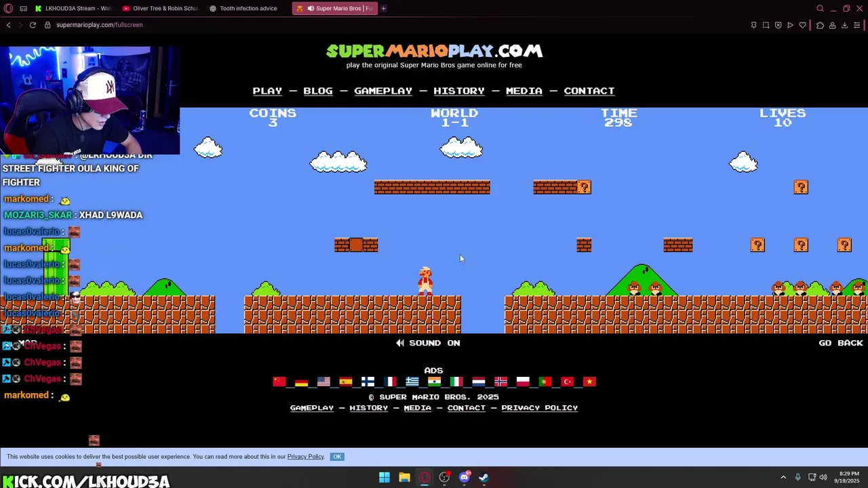
Task: Click the snapshot camera icon in toolbar
Action: [766, 25]
